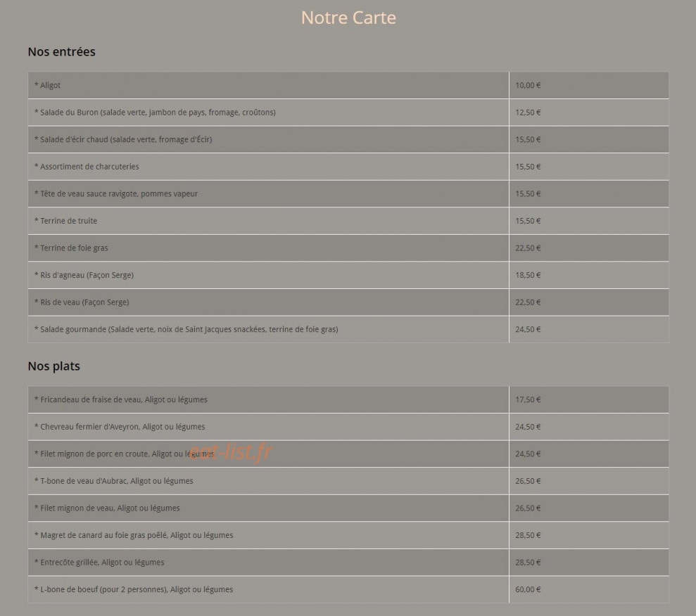The width and height of the screenshot is (696, 616).
Task: Select Entrecôte grillée row
Action: point(348,562)
